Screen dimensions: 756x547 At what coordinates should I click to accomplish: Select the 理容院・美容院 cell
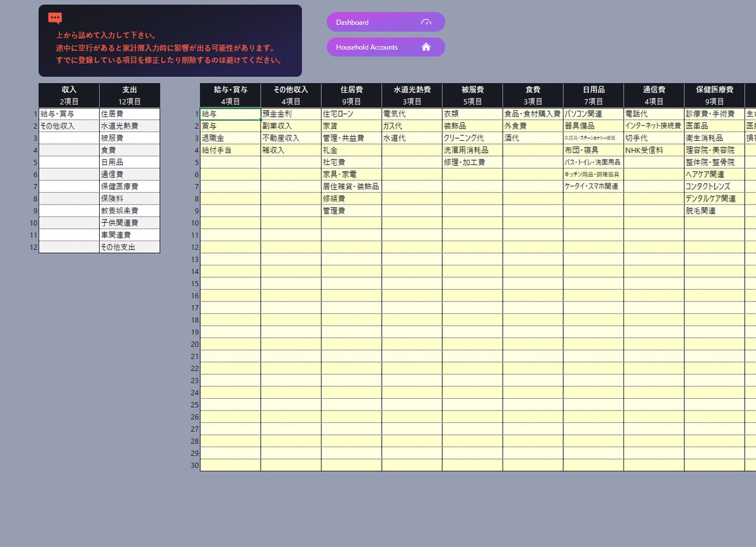(x=714, y=150)
